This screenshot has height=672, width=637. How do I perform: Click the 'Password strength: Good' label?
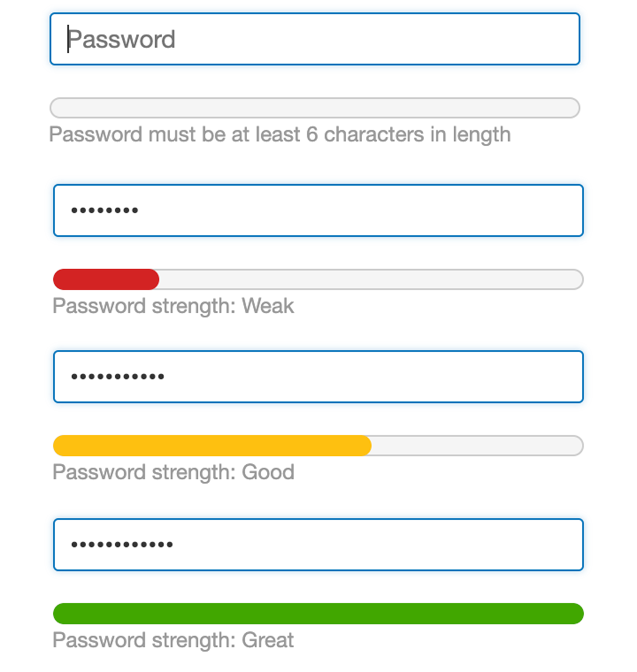point(173,472)
